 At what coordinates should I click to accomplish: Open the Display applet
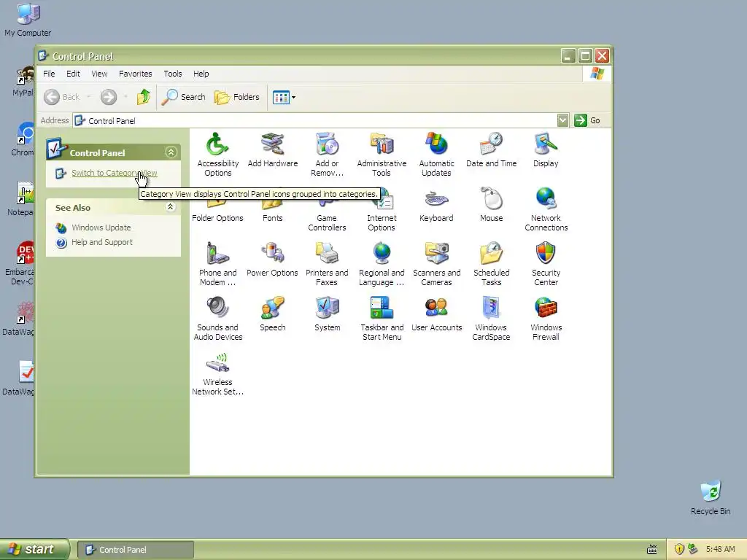click(546, 150)
